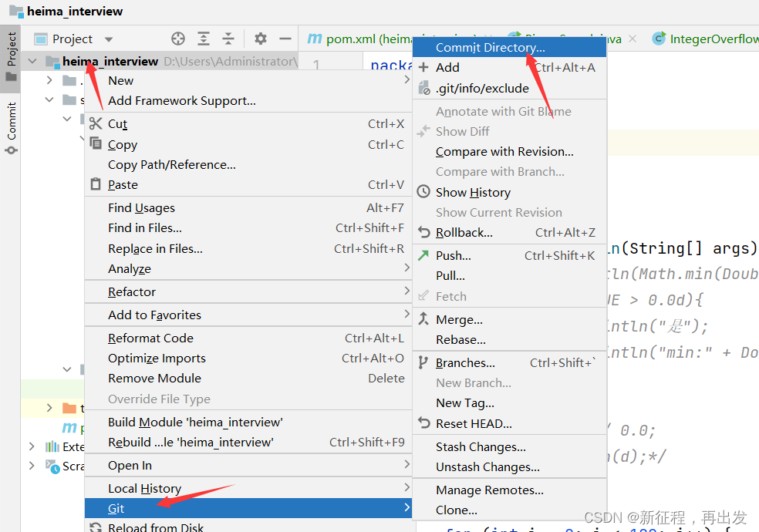The width and height of the screenshot is (759, 532).
Task: Click the IntegerOverflow class icon on tab
Action: click(x=659, y=39)
